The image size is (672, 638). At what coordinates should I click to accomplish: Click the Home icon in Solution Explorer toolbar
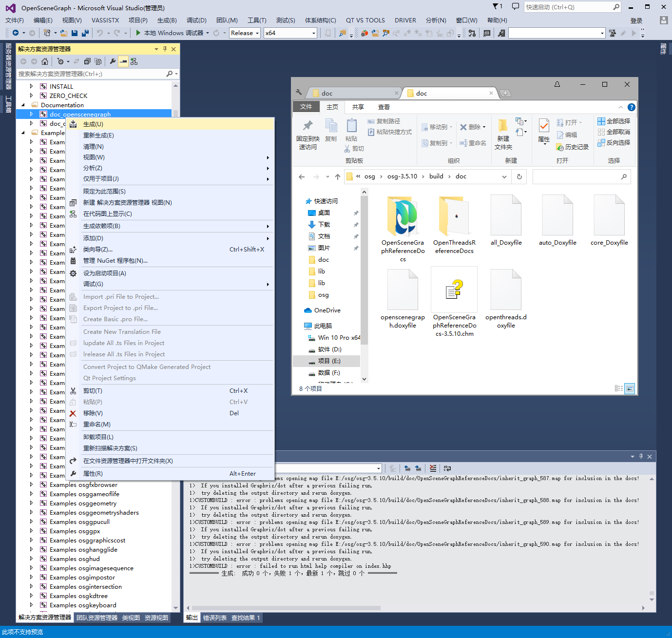[45, 61]
